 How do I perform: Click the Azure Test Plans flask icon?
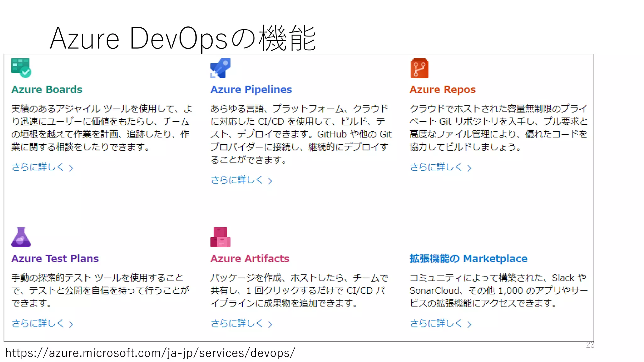pyautogui.click(x=21, y=237)
